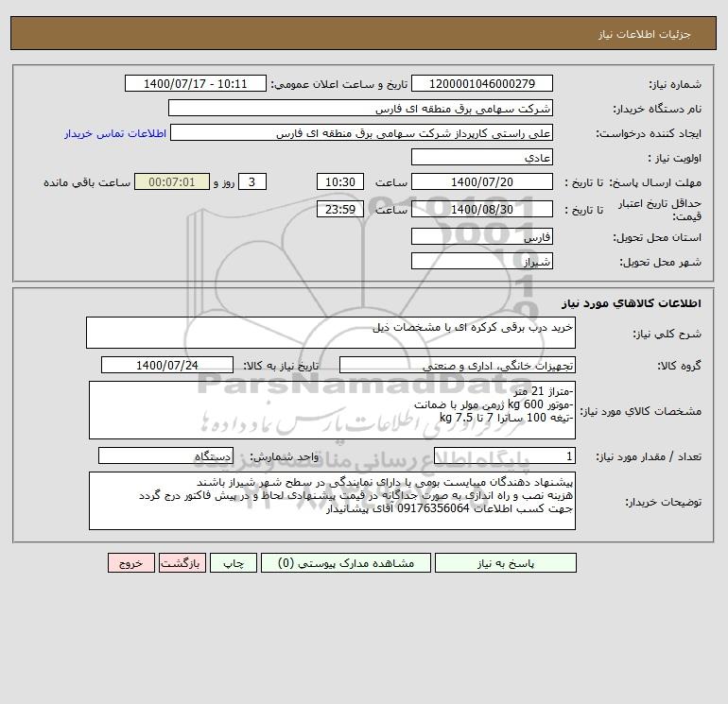Click delivery province field 'فارس'
Screen dimensions: 728x704
click(482, 236)
